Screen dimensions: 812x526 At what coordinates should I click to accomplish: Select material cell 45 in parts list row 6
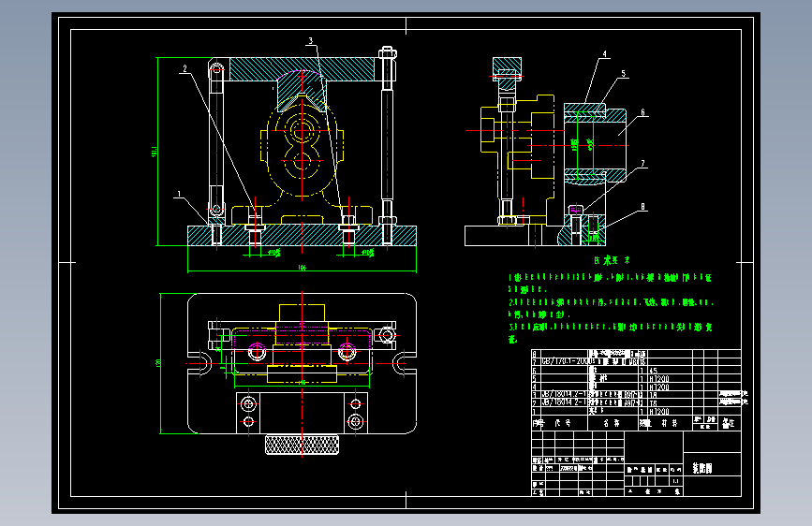click(653, 371)
